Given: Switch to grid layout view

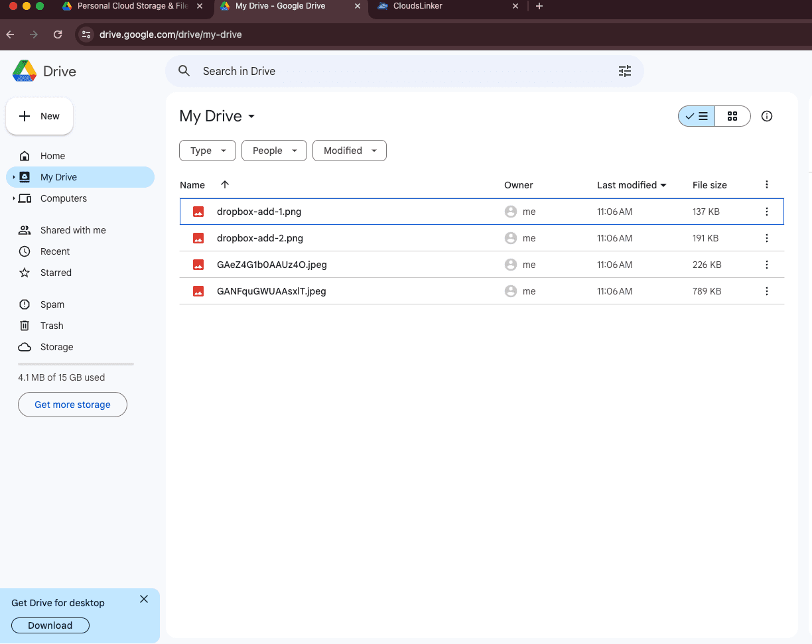Looking at the screenshot, I should click(x=732, y=116).
